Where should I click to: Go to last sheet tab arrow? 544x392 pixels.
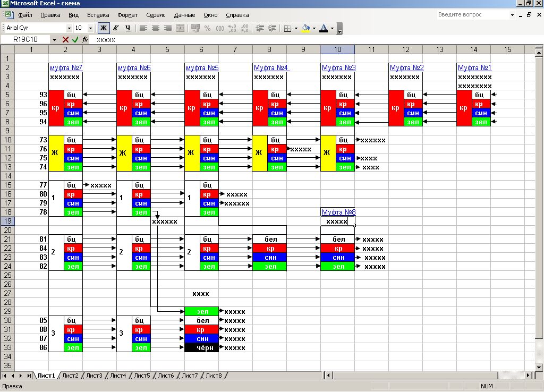point(29,376)
